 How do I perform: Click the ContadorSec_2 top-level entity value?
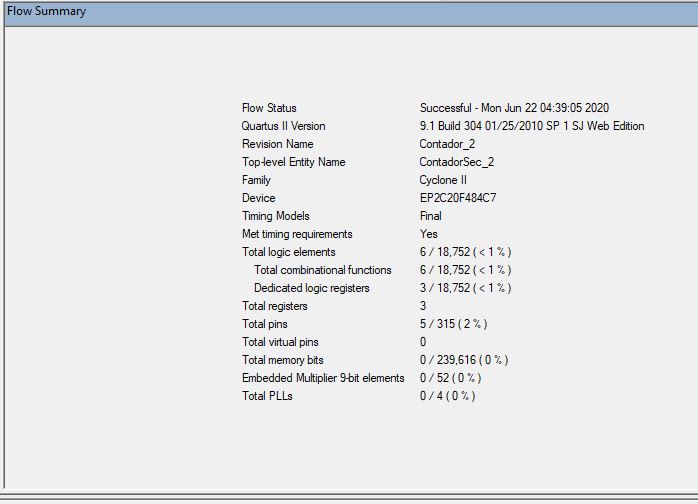(456, 162)
